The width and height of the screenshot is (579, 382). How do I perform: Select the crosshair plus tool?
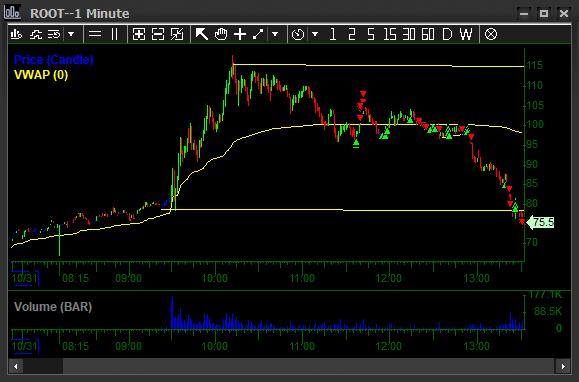[240, 34]
